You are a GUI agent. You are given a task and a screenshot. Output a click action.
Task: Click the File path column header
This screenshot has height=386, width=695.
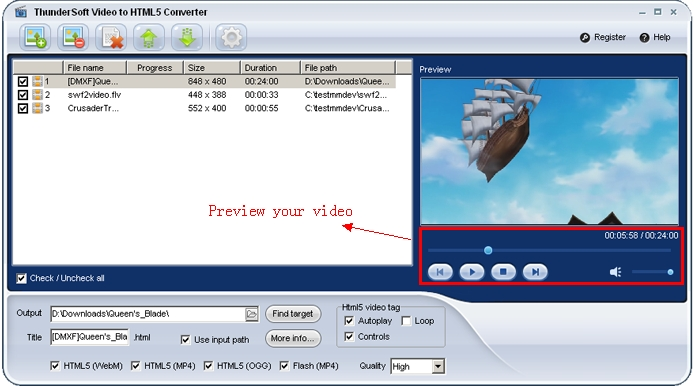[348, 68]
